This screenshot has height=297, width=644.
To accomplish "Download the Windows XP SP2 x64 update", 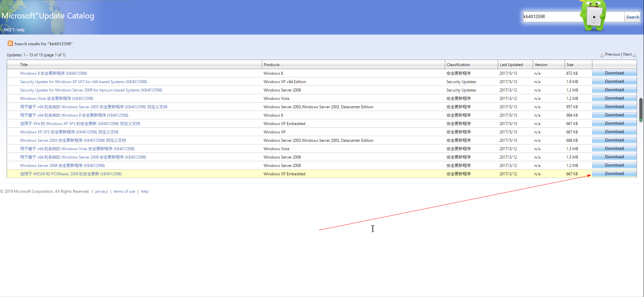I will pos(614,81).
